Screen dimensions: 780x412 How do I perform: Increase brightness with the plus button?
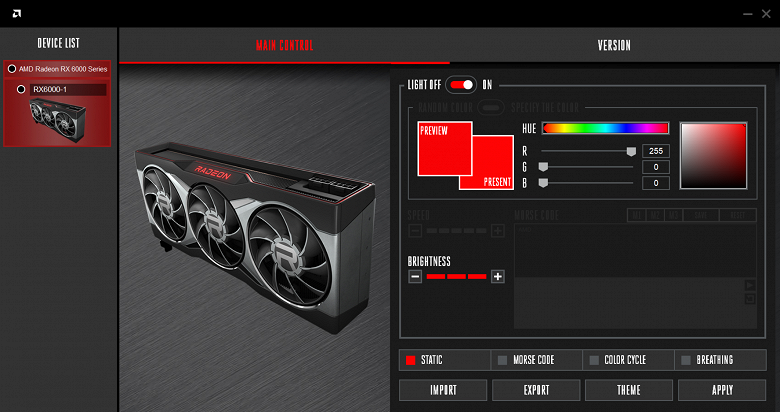497,277
